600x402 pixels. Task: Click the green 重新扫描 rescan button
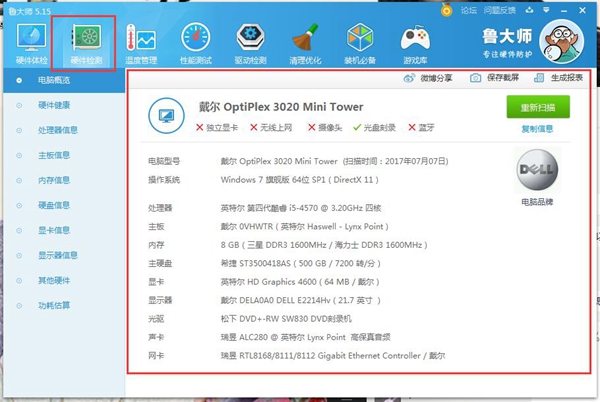coord(538,107)
